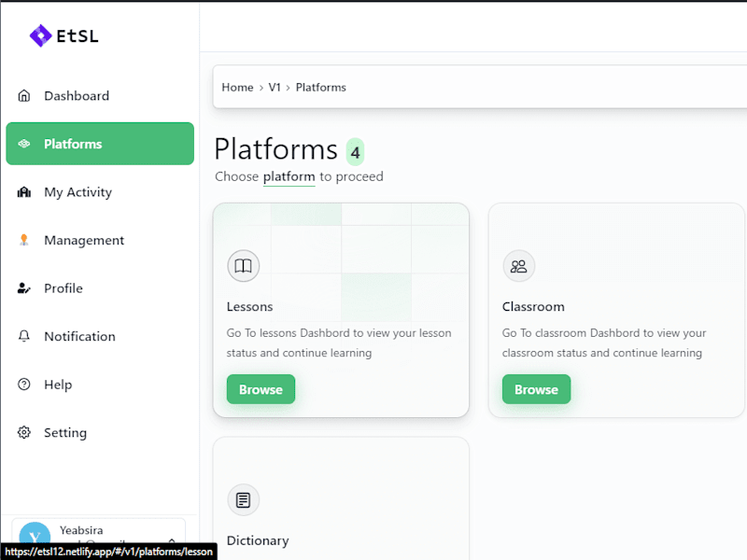Browse the Classroom platform
This screenshot has width=747, height=560.
[x=536, y=389]
